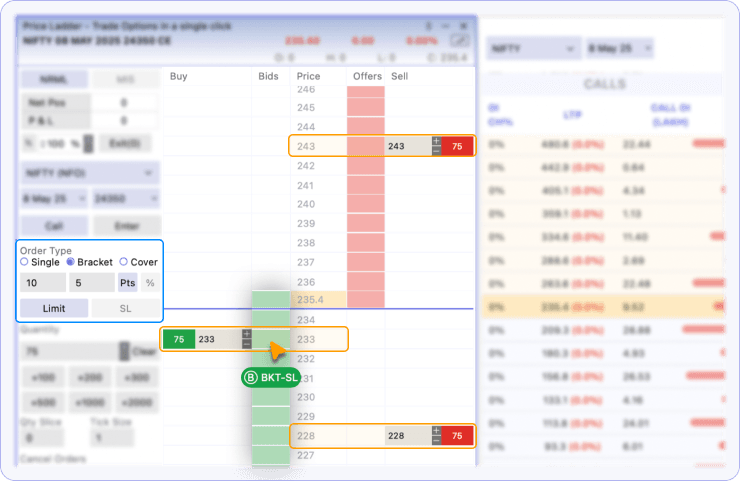Click the buy price field showing 233
The height and width of the screenshot is (481, 740).
[x=219, y=339]
